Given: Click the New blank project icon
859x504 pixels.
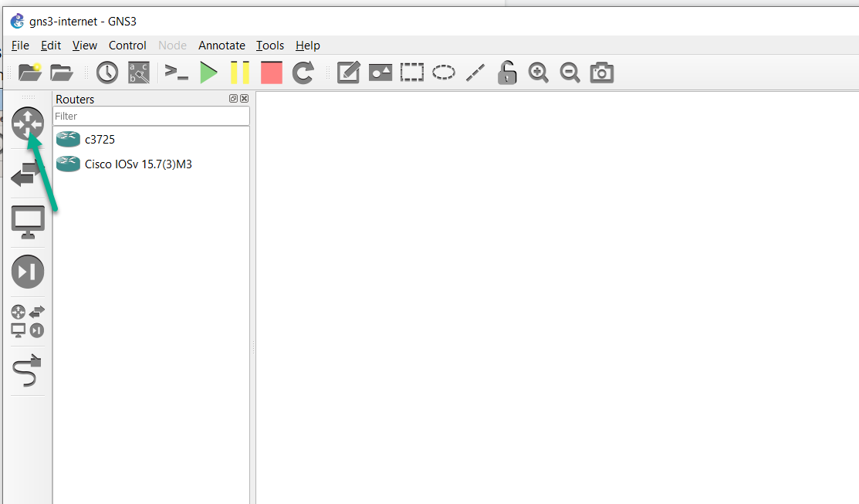Looking at the screenshot, I should tap(29, 73).
